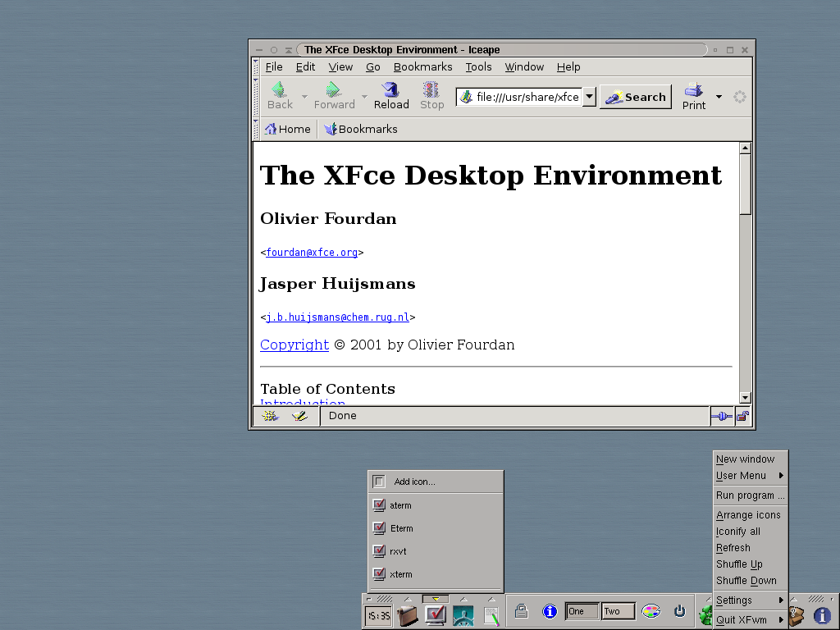Collapse the terminal popup menu arrow
Screen dimensions: 840x630
click(436, 599)
